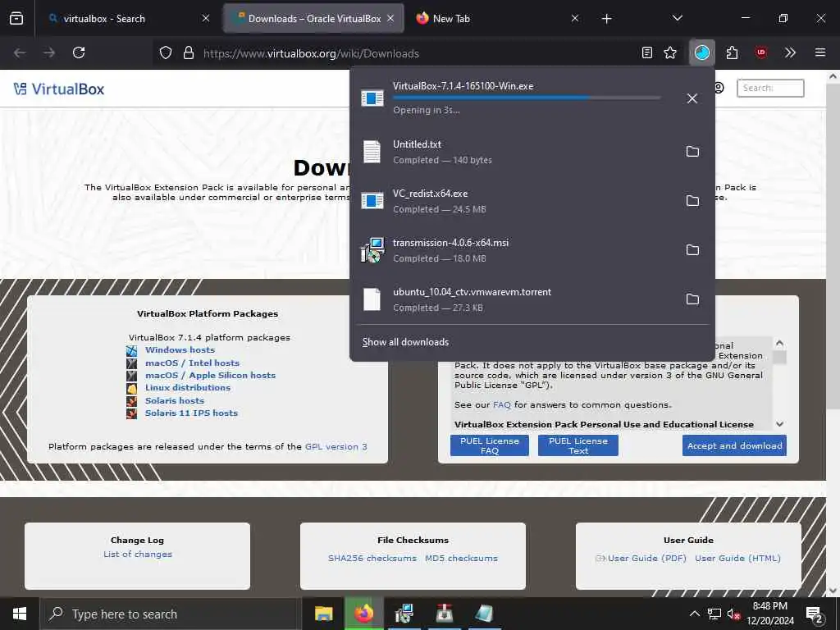View site security padlock info
The height and width of the screenshot is (630, 840).
coord(188,53)
